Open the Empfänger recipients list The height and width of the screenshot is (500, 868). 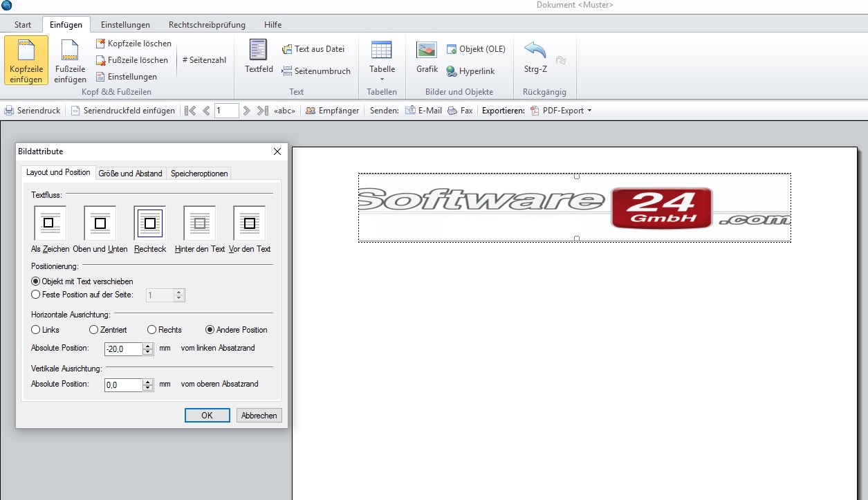[332, 111]
